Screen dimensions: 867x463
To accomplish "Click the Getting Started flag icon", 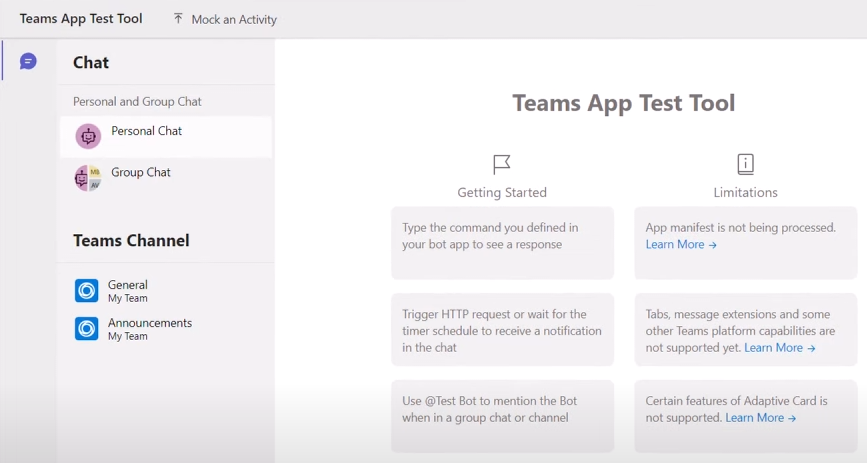I will [x=502, y=164].
